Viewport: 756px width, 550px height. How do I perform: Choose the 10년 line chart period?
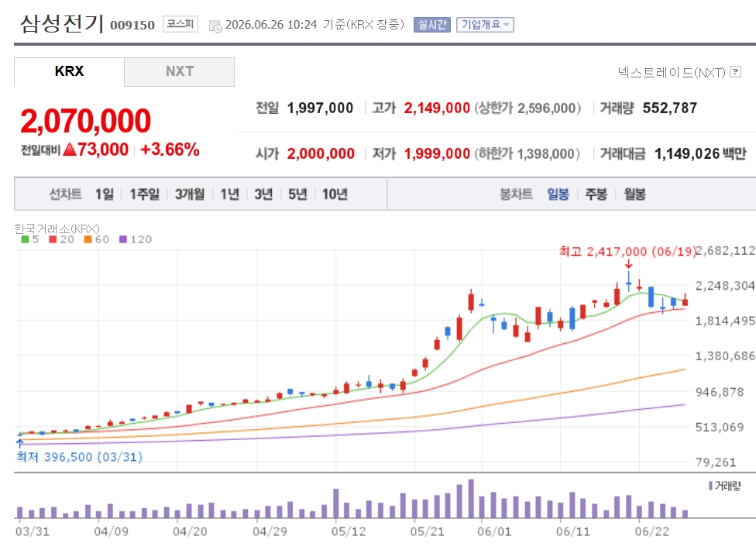pos(335,194)
